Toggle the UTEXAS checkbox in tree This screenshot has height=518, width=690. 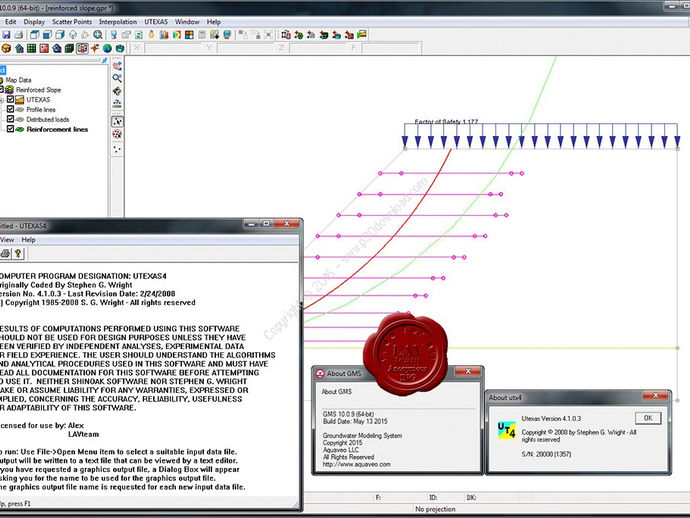pos(11,99)
